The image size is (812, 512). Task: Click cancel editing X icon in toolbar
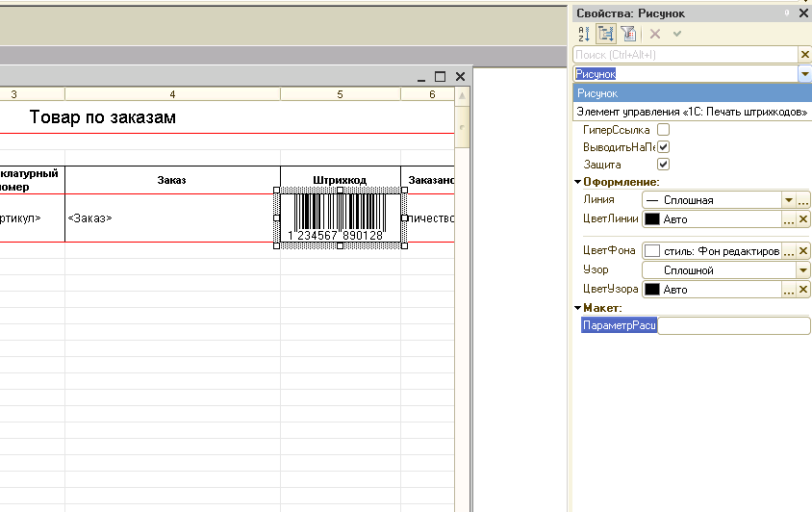(655, 35)
